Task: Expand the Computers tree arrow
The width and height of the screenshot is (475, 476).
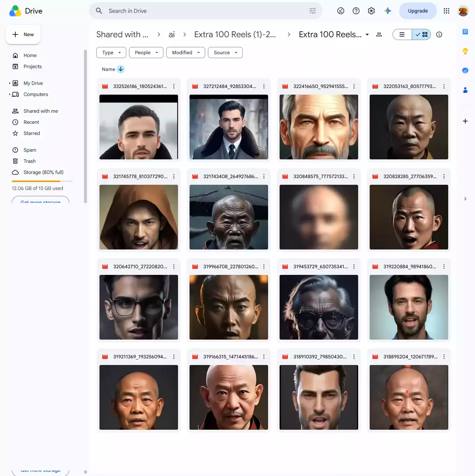Action: click(x=10, y=94)
